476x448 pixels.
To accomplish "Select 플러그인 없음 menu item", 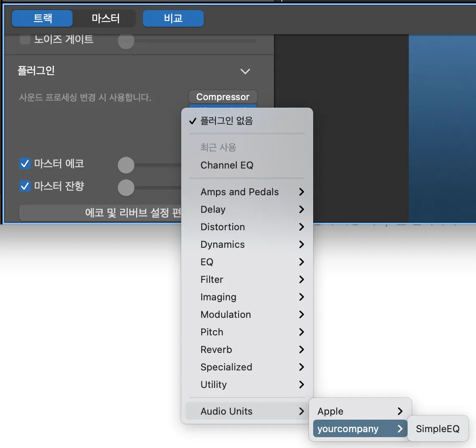I will tap(247, 121).
